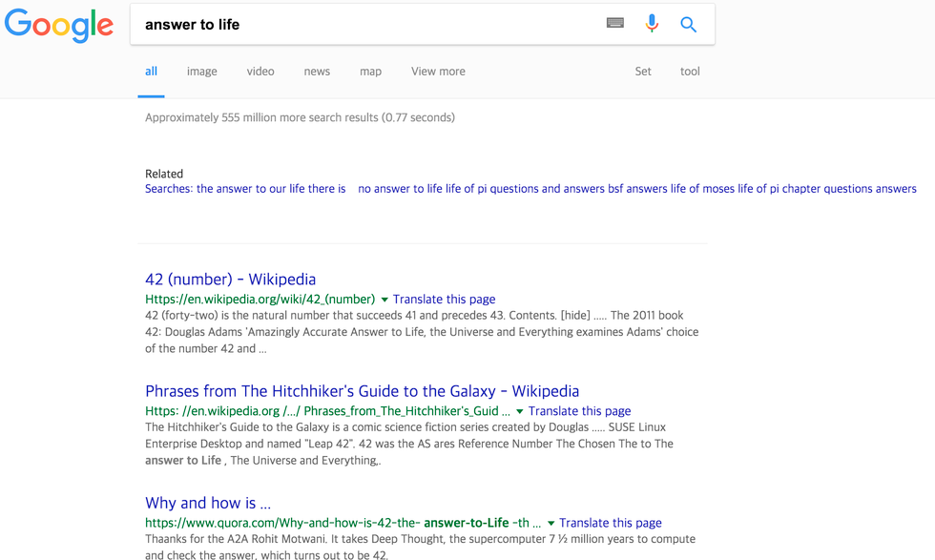The height and width of the screenshot is (560, 935).
Task: Open the 'news' results tab
Action: pos(317,72)
